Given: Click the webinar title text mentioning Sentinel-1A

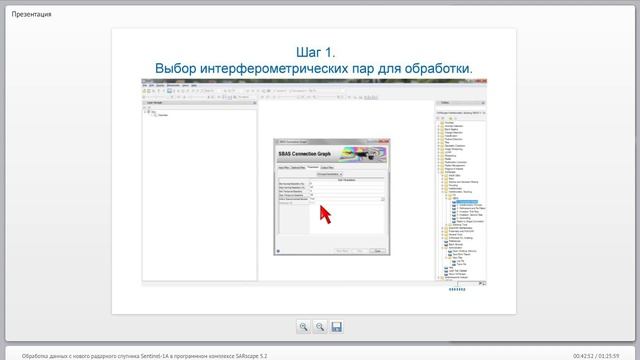Looking at the screenshot, I should (x=144, y=356).
